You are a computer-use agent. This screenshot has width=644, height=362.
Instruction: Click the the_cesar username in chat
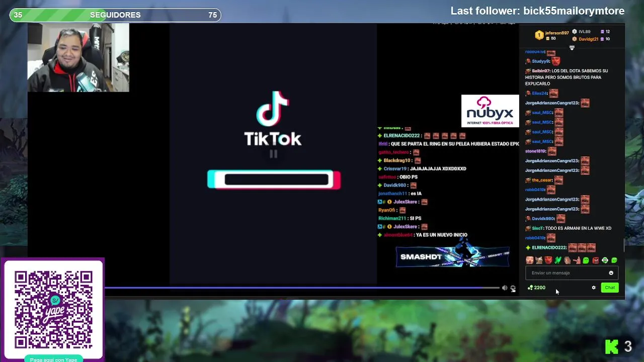[x=542, y=180]
